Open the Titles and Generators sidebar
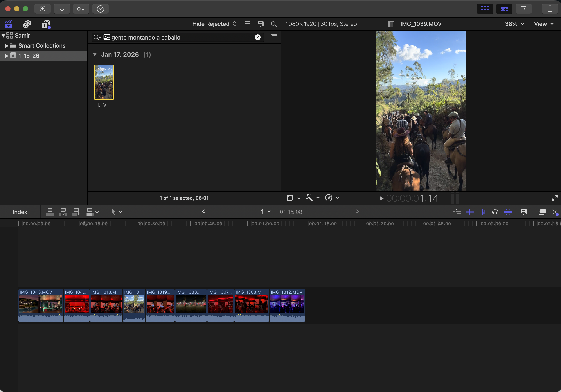 click(46, 24)
